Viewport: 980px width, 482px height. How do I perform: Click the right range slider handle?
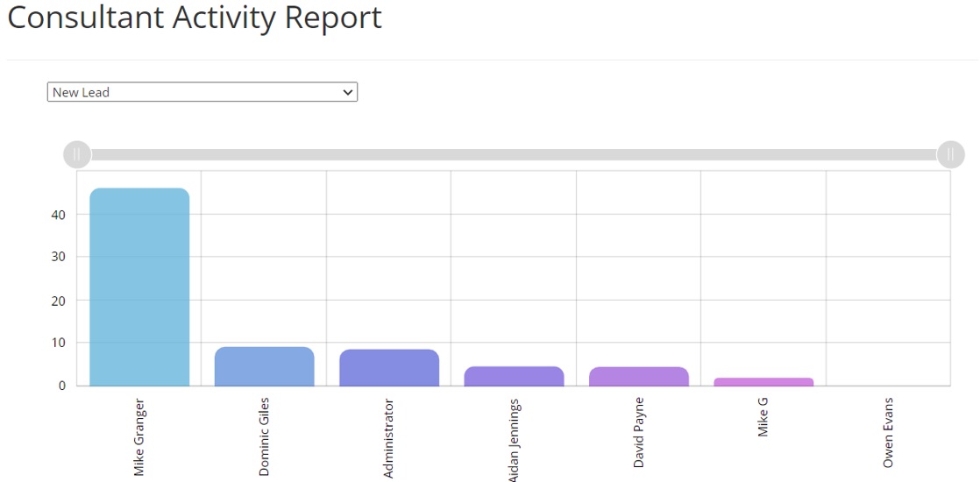tap(950, 155)
